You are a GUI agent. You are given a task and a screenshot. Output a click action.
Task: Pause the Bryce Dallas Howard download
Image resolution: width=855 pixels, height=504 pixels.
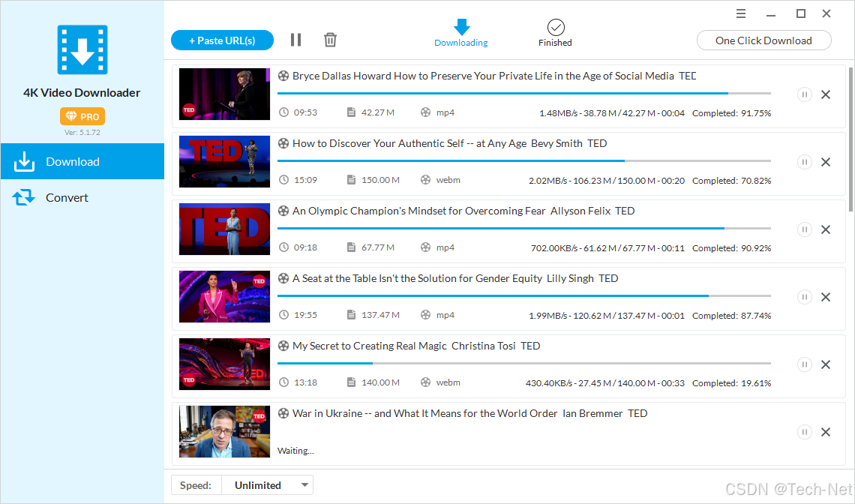(x=804, y=94)
